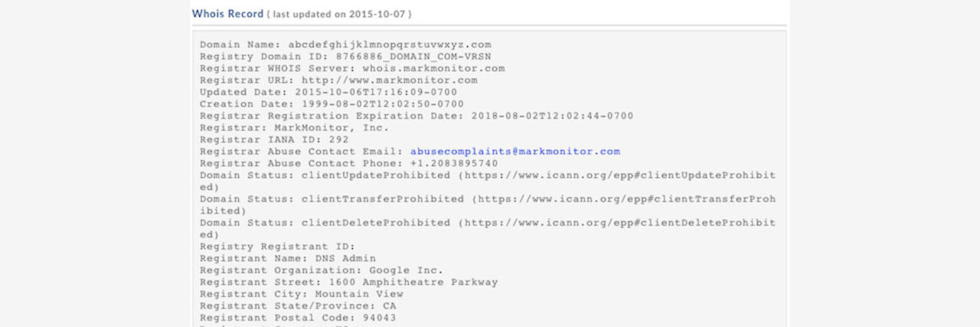Click the Domain Name line

point(345,44)
